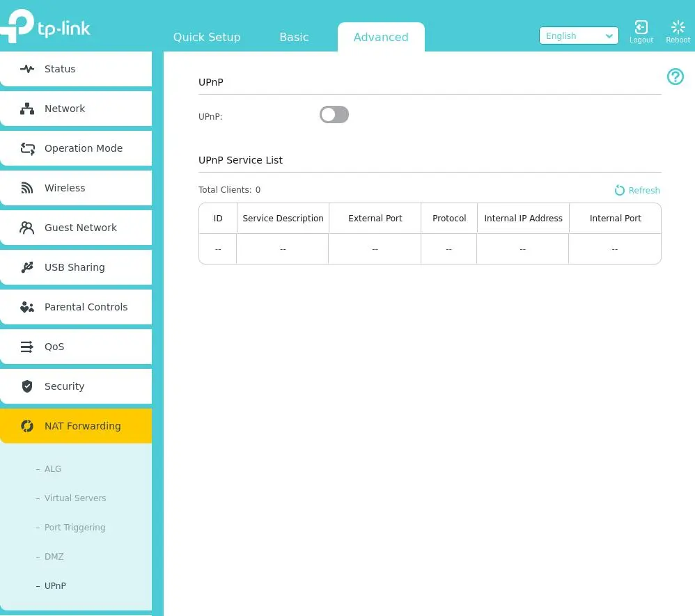The height and width of the screenshot is (616, 695).
Task: Click the External Port column header
Action: point(375,218)
